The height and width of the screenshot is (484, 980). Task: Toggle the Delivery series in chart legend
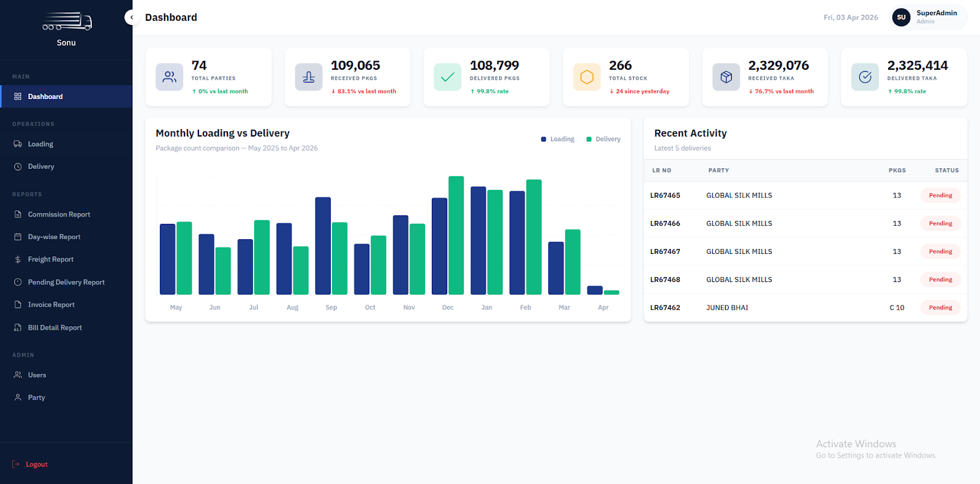(x=603, y=140)
